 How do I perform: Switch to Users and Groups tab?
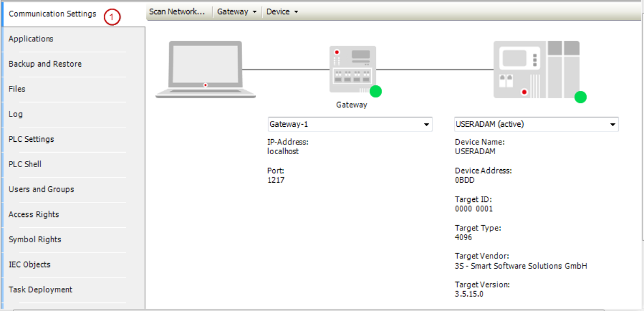pos(73,190)
